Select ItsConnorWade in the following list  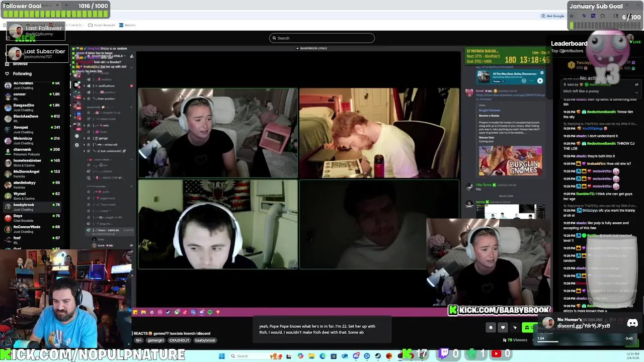pos(31,229)
